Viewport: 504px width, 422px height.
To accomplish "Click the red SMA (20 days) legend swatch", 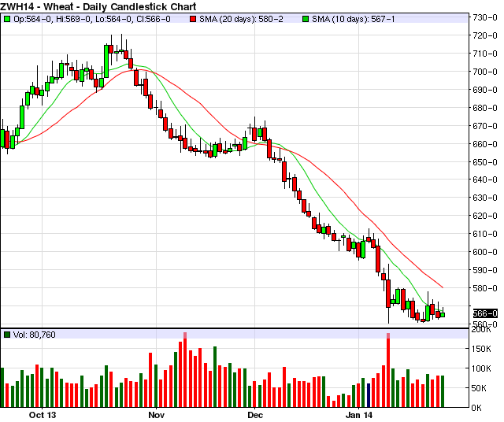I will tap(193, 19).
